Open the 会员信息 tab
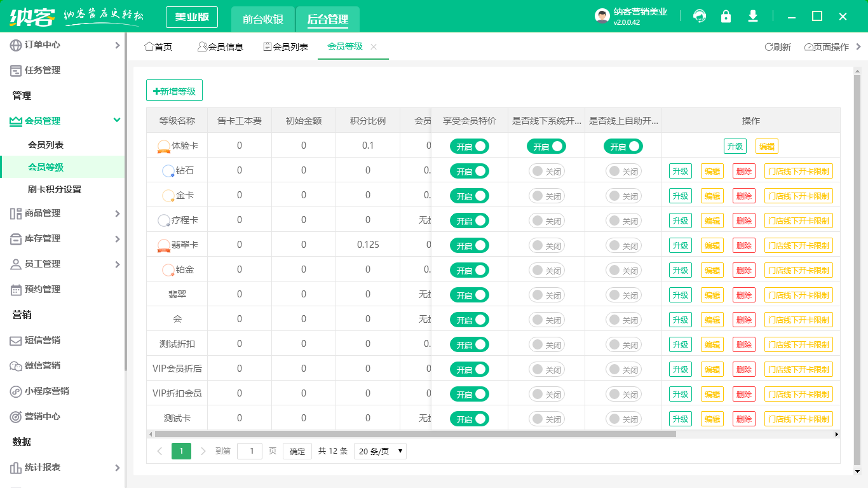Image resolution: width=868 pixels, height=488 pixels. (220, 46)
